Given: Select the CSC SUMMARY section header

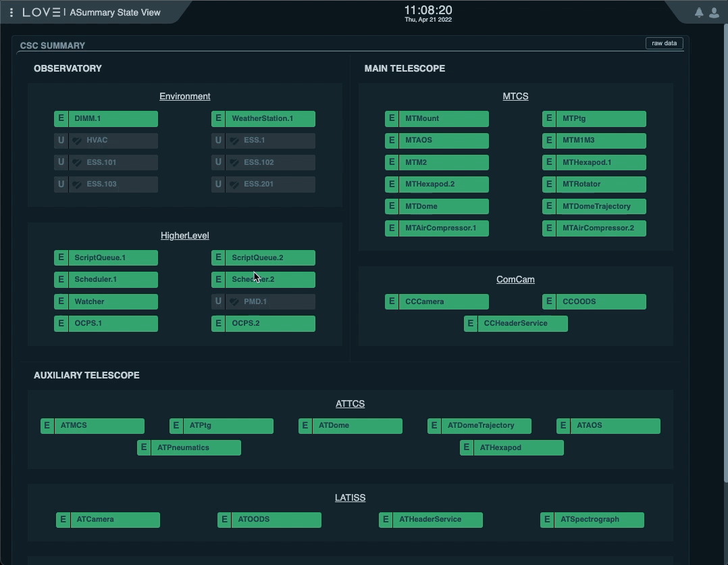Looking at the screenshot, I should 53,46.
